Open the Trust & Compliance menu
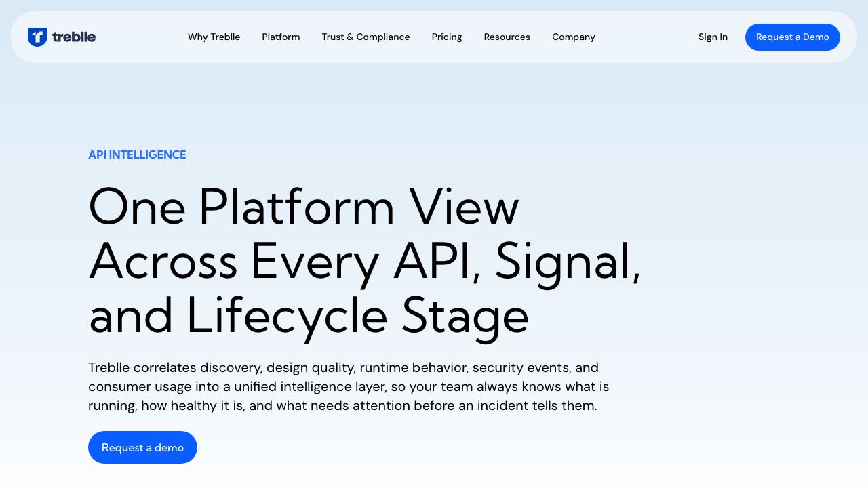Image resolution: width=868 pixels, height=488 pixels. point(366,37)
